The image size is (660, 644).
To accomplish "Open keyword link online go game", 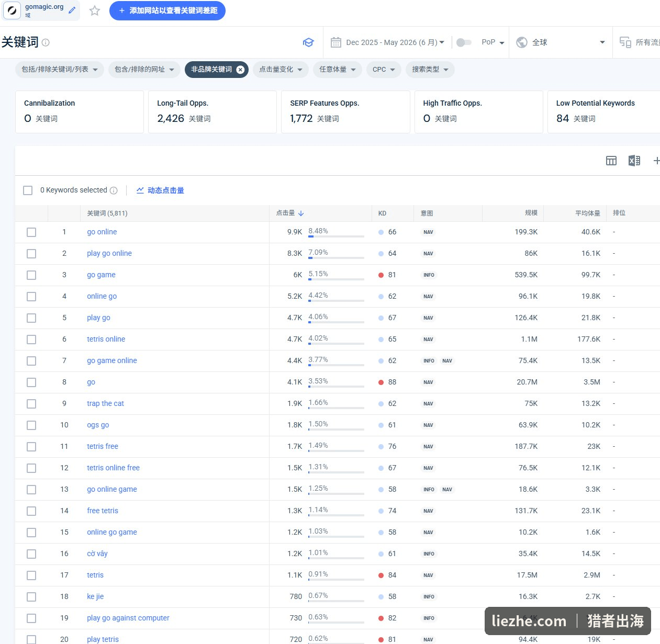I will (x=112, y=532).
